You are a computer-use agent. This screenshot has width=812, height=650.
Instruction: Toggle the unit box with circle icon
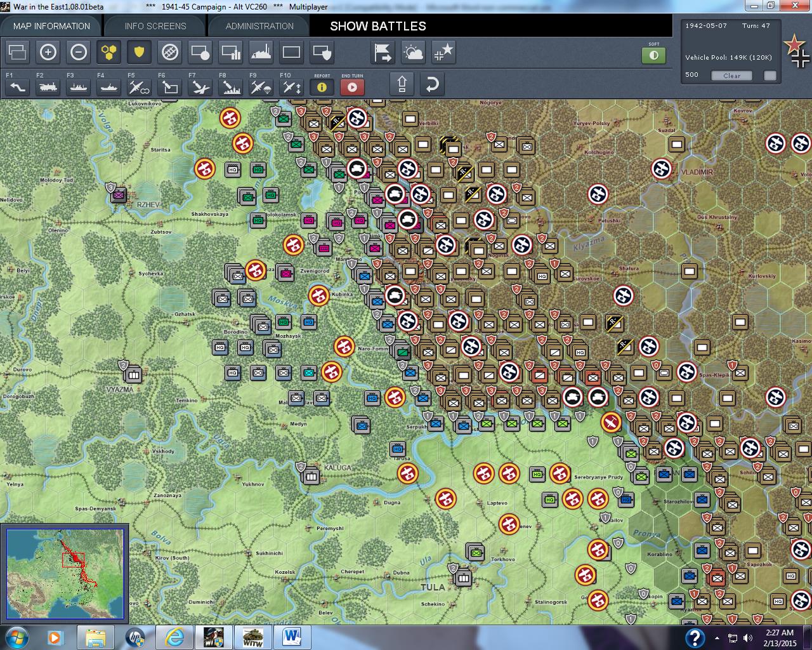(x=200, y=52)
